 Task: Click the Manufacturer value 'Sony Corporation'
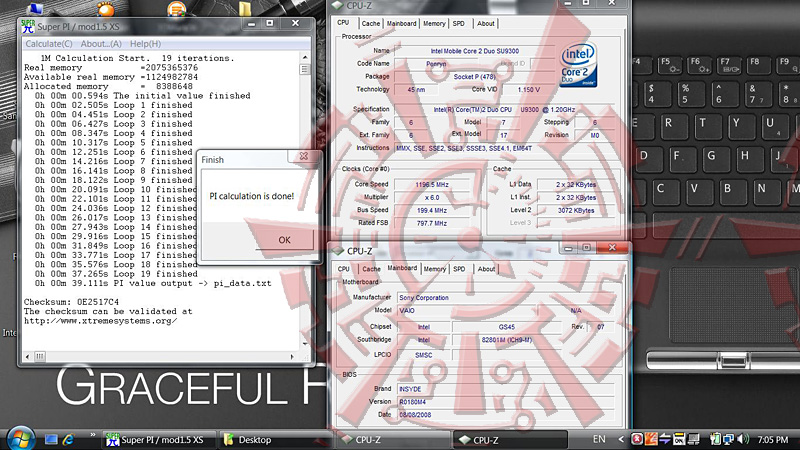point(506,297)
